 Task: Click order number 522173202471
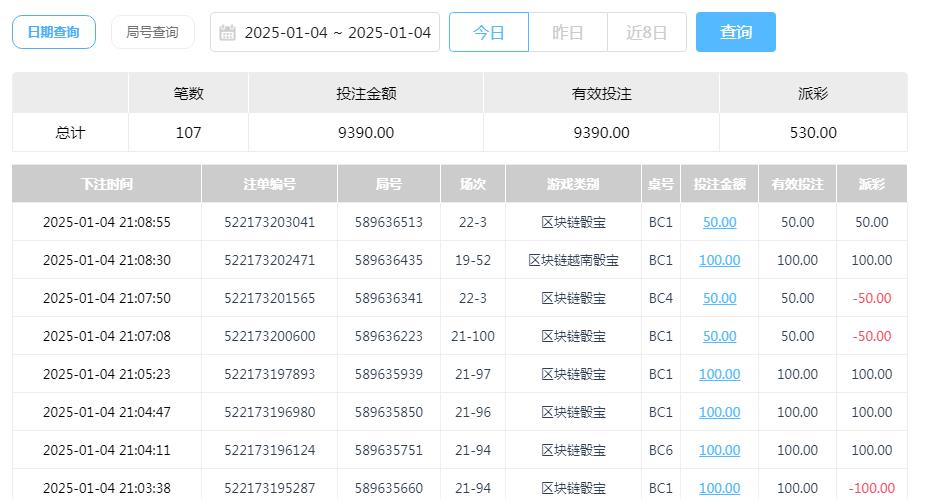point(269,260)
